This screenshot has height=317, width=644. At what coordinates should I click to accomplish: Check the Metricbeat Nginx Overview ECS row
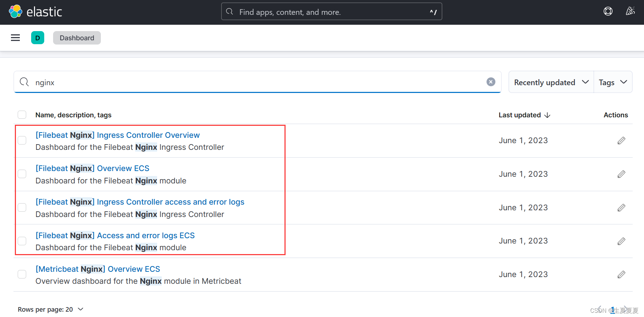point(22,274)
